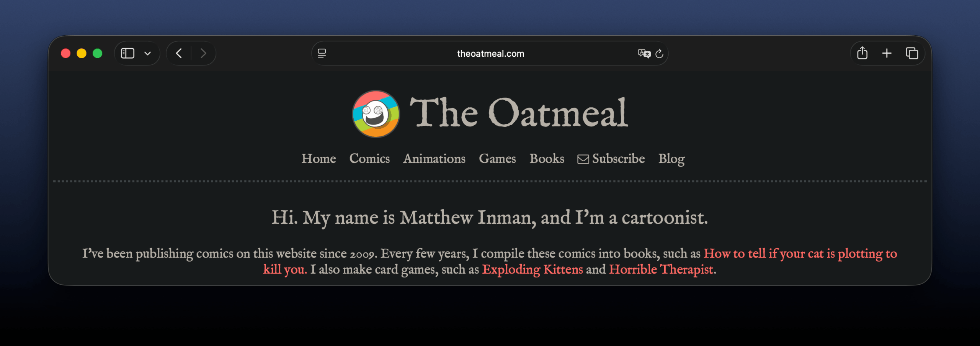Open the Blog nav item

671,159
